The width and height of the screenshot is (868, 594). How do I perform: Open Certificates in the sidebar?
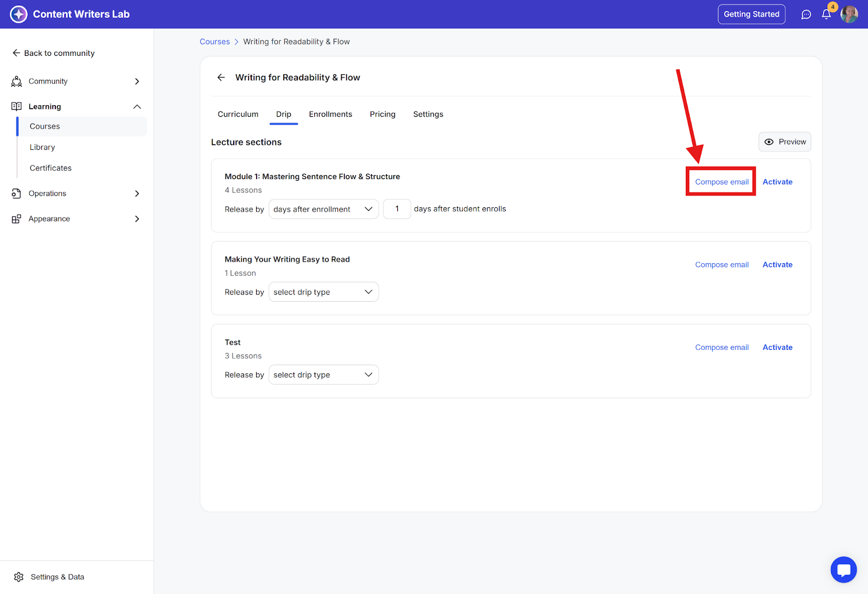click(50, 168)
